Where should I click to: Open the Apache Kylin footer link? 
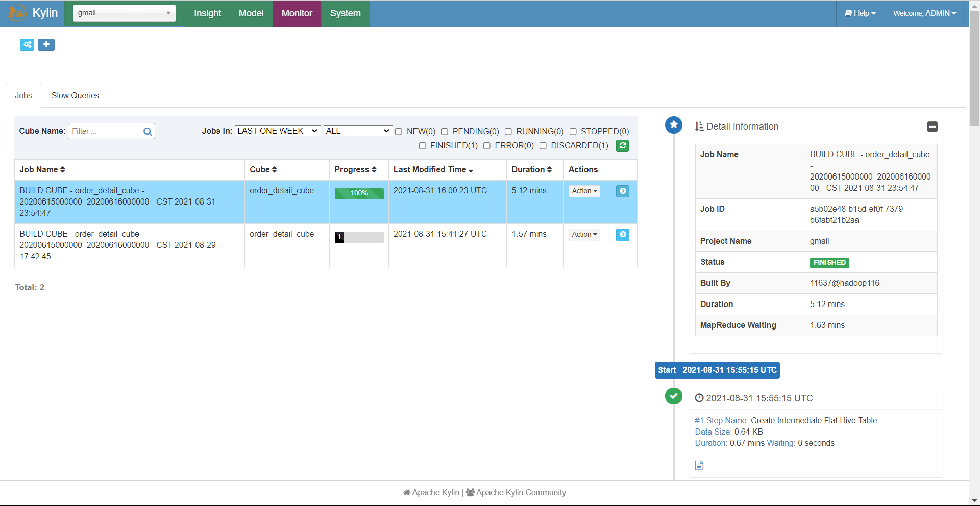pyautogui.click(x=431, y=492)
